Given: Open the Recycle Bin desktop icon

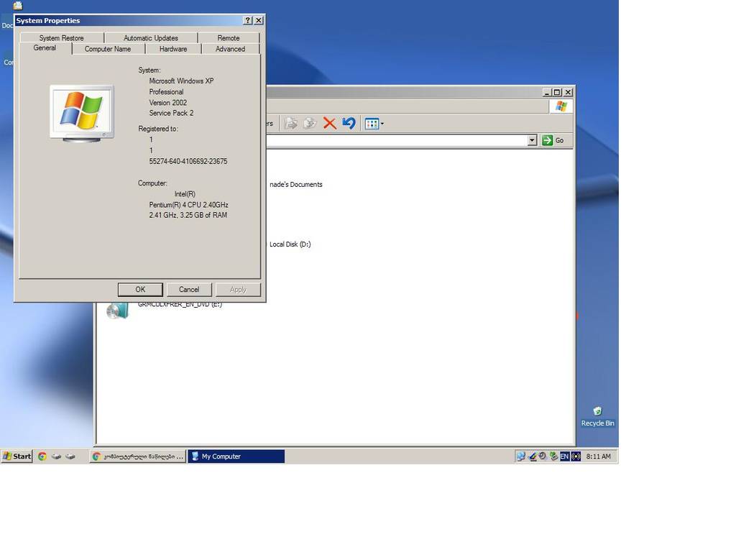Looking at the screenshot, I should click(x=597, y=417).
